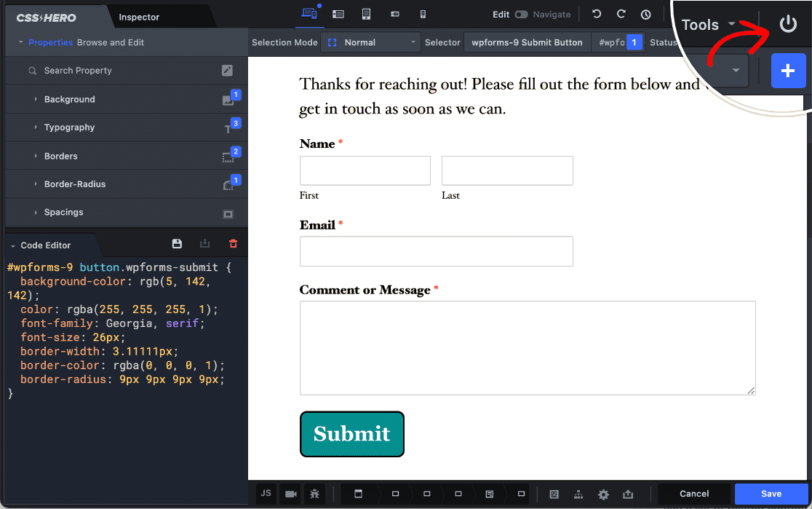Viewport: 812px width, 509px height.
Task: Click the undo arrow icon
Action: tap(597, 14)
